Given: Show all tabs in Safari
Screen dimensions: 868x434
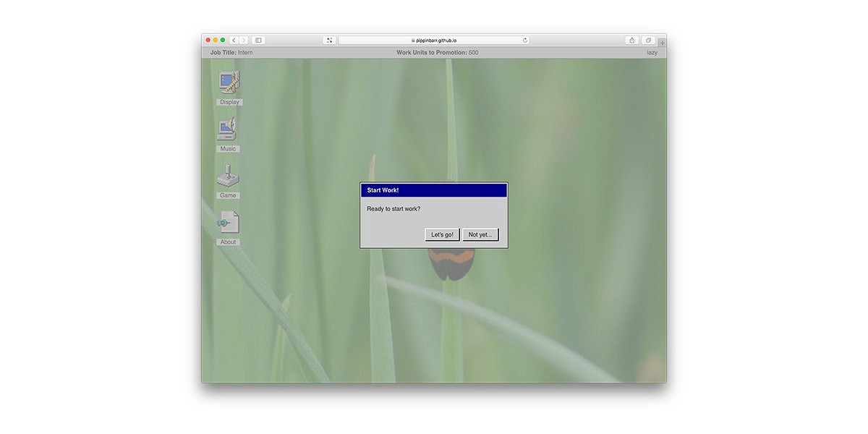Looking at the screenshot, I should tap(649, 41).
